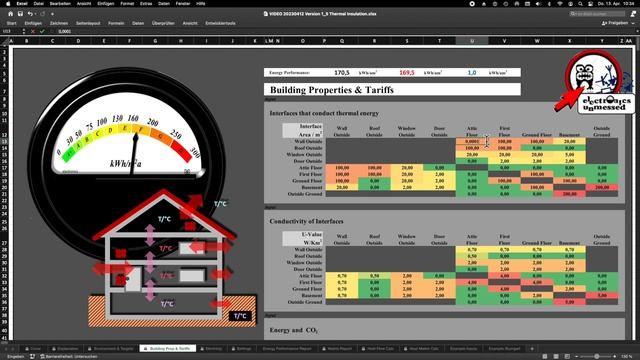Click the Barrierefreiheit: Untersuchen status entry

69,356
